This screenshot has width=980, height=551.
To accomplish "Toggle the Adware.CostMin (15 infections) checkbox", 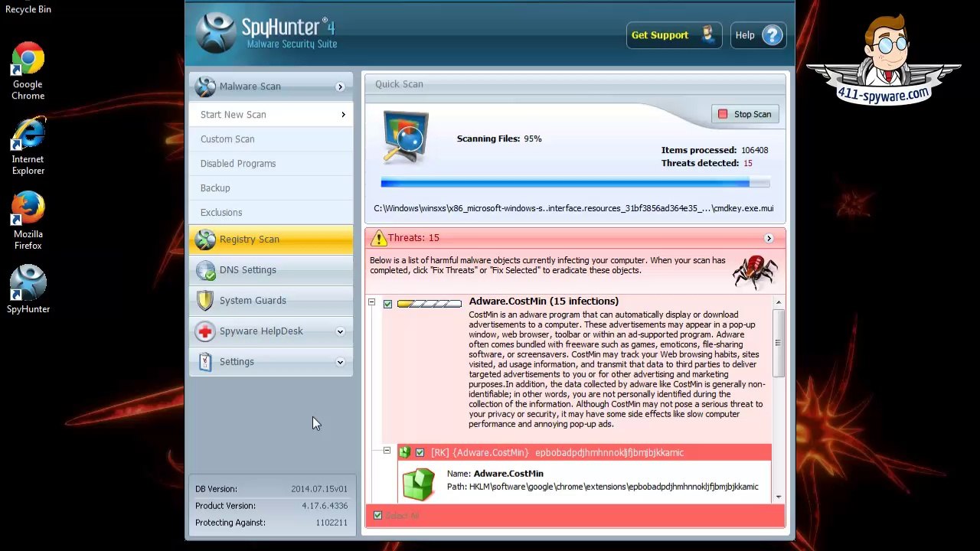I will pos(387,304).
